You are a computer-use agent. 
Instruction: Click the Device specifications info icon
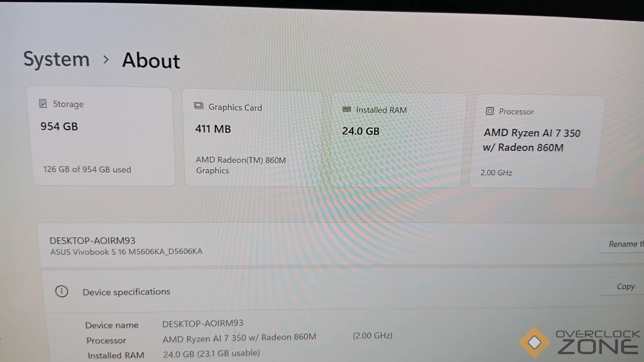(x=62, y=291)
